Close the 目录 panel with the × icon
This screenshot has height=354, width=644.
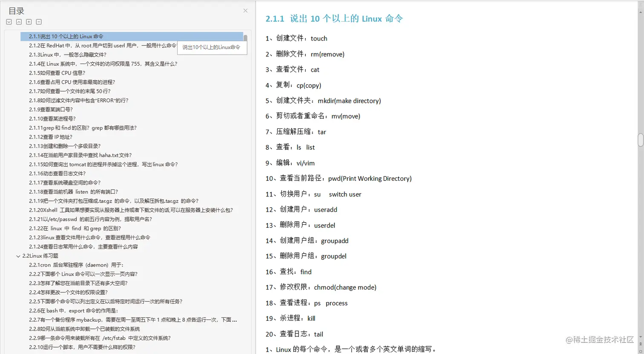[x=245, y=10]
